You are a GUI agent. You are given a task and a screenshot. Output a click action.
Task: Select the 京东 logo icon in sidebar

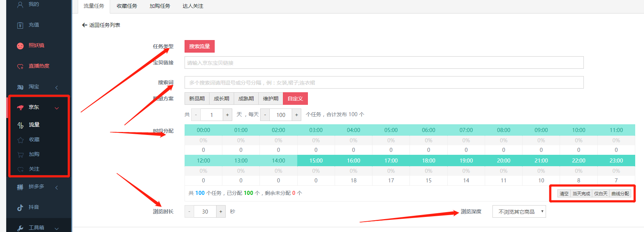[x=20, y=107]
